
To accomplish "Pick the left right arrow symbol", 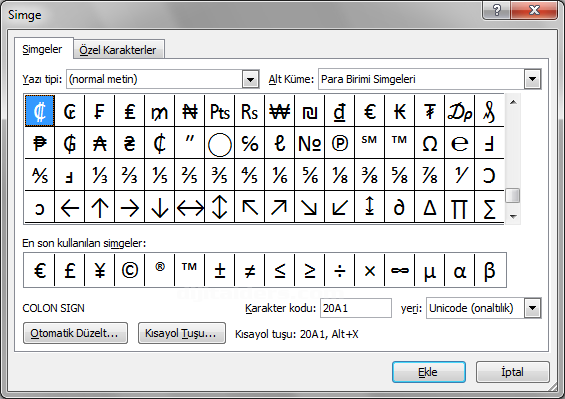I will 190,207.
